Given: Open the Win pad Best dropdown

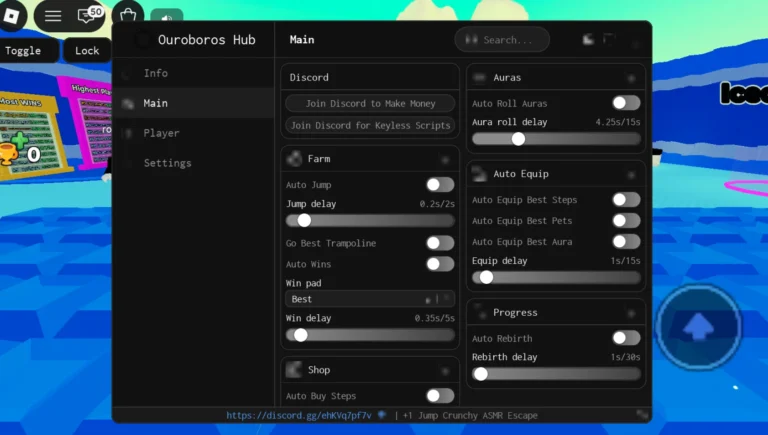Looking at the screenshot, I should pos(370,299).
